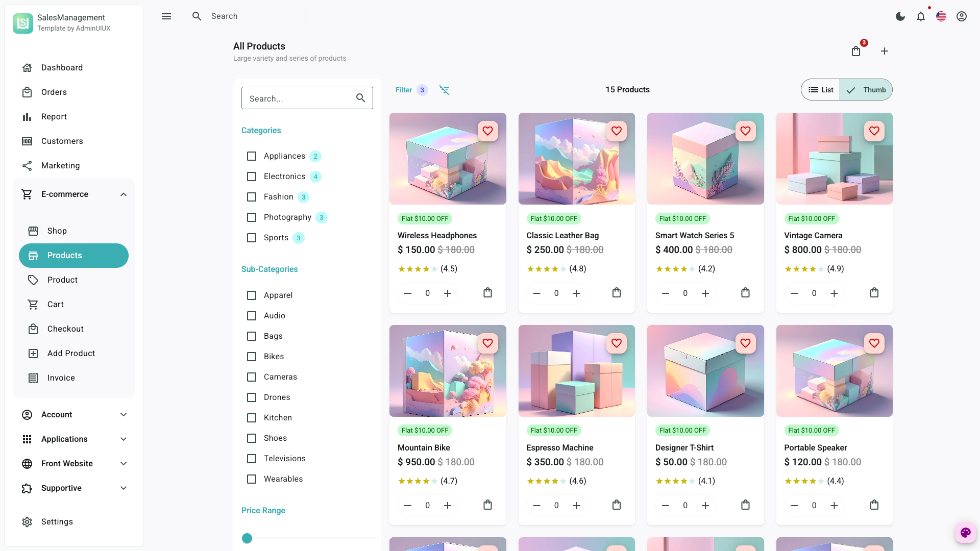Click hamburger menu icon in header
Image resolution: width=980 pixels, height=551 pixels.
tap(166, 16)
